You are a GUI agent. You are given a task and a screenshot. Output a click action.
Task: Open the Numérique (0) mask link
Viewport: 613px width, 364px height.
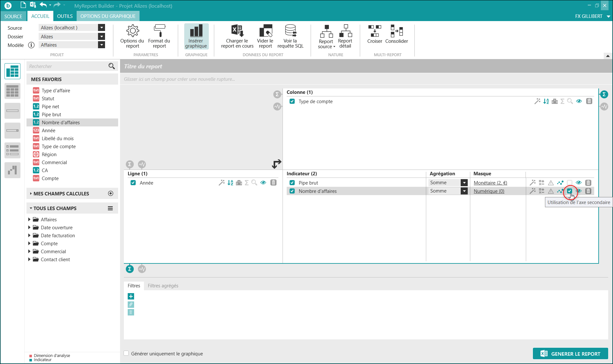pyautogui.click(x=489, y=191)
